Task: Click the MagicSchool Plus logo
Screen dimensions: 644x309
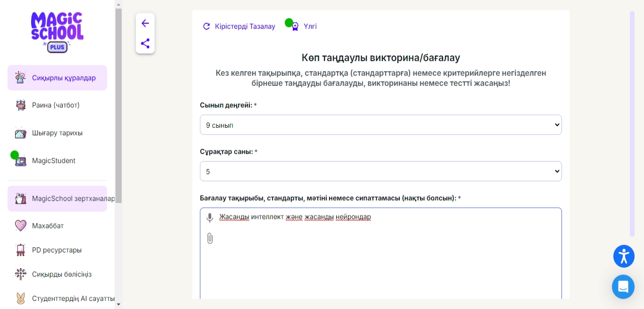Action: pos(57,32)
